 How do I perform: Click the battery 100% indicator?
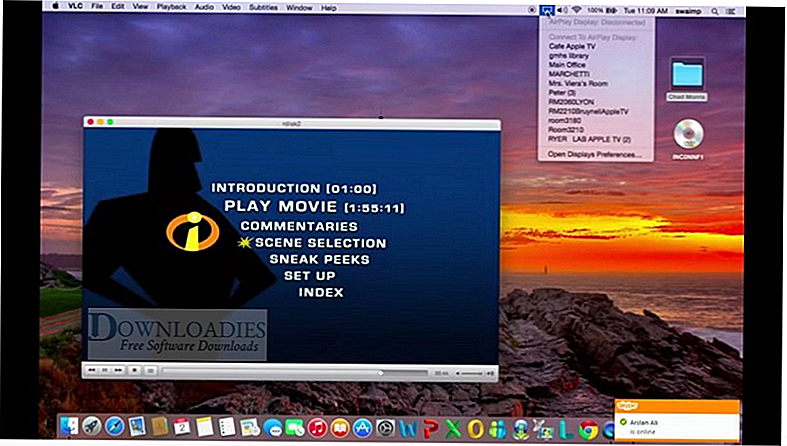coord(601,11)
